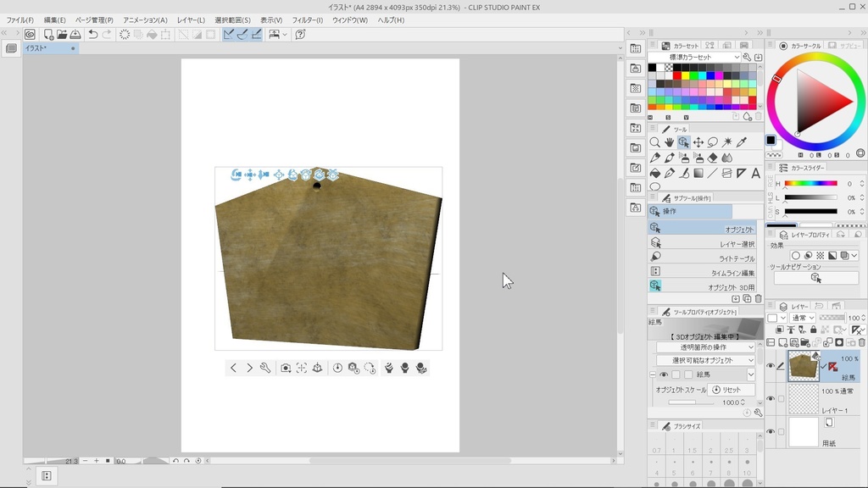Open file using folder toolbar icon
This screenshot has height=488, width=868.
click(62, 35)
